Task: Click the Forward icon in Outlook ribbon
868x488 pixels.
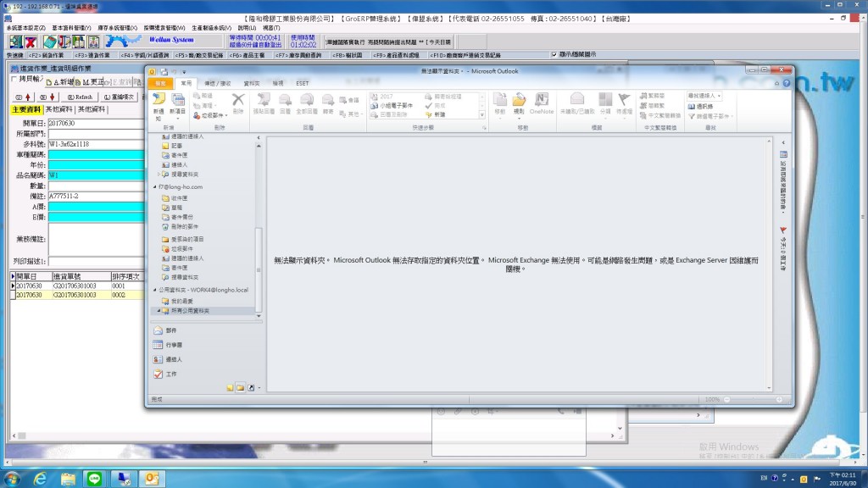Action: 328,100
